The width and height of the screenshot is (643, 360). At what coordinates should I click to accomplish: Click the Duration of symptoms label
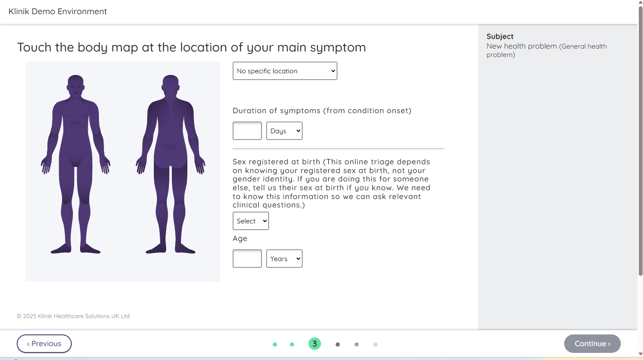pos(322,111)
